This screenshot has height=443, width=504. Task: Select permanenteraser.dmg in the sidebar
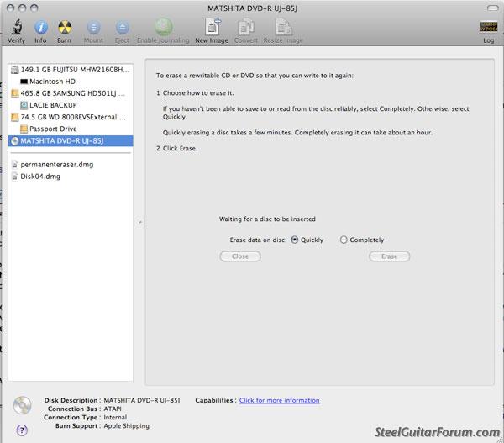pyautogui.click(x=55, y=164)
